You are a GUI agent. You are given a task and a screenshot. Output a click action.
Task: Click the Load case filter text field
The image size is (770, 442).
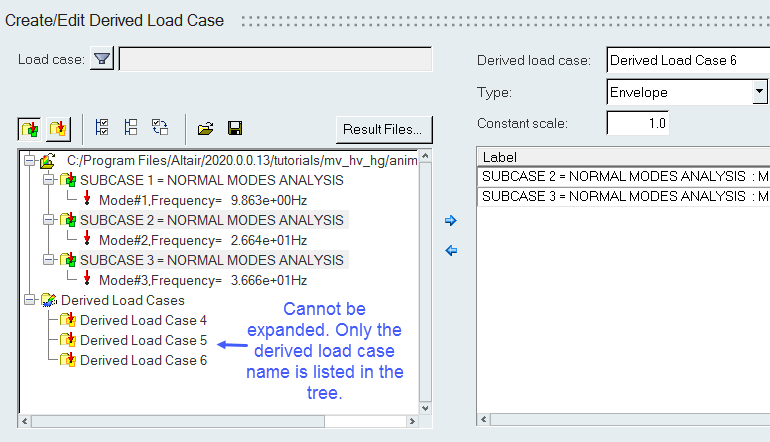tap(275, 59)
